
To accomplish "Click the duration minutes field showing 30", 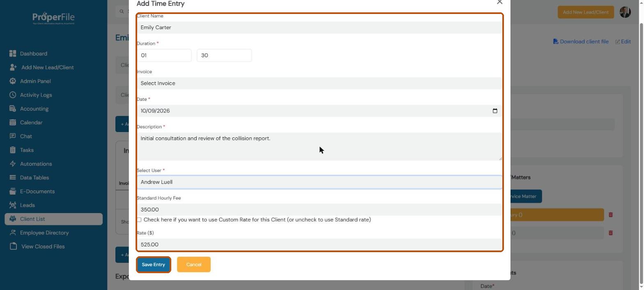I will 224,55.
